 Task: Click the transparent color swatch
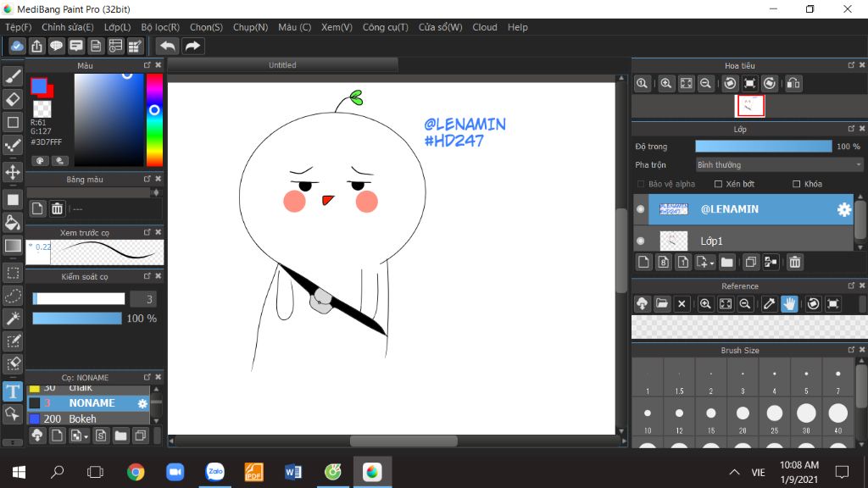(x=42, y=108)
